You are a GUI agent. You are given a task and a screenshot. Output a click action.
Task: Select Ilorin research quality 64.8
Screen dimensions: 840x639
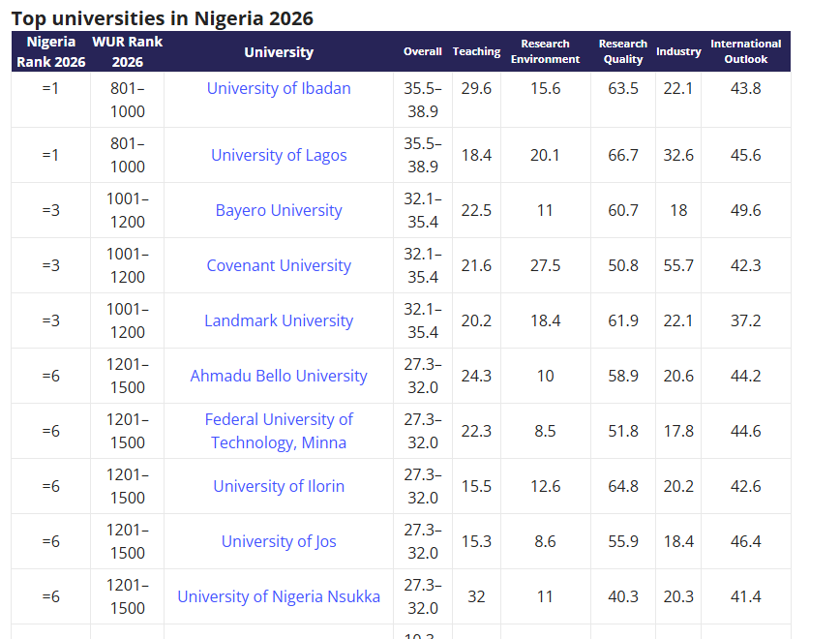[x=623, y=486]
